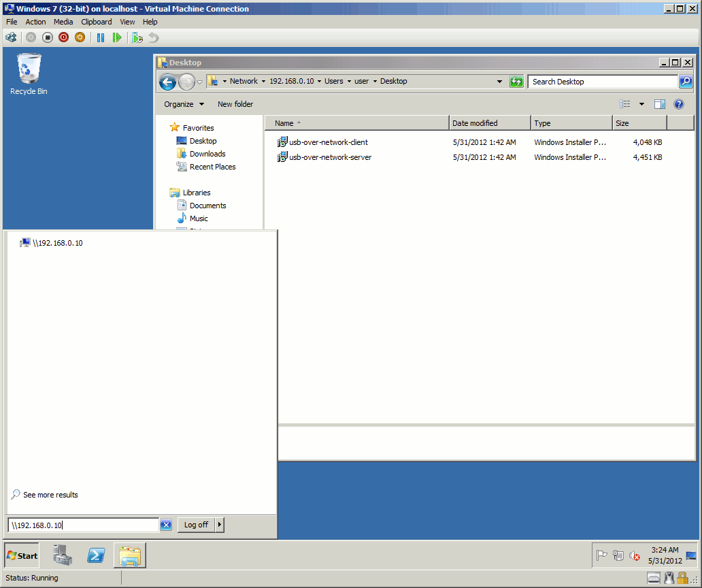702x588 pixels.
Task: Go back in Explorer window
Action: pyautogui.click(x=167, y=82)
